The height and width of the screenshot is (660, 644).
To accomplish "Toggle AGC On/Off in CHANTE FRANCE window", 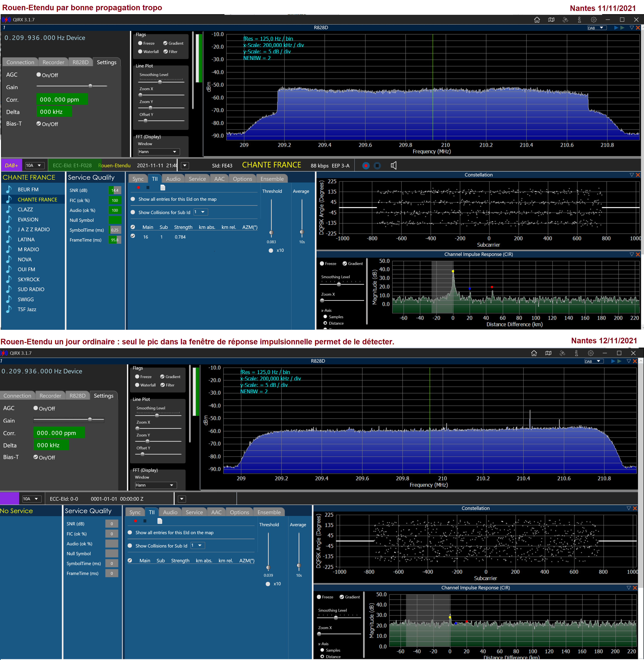I will (x=39, y=75).
